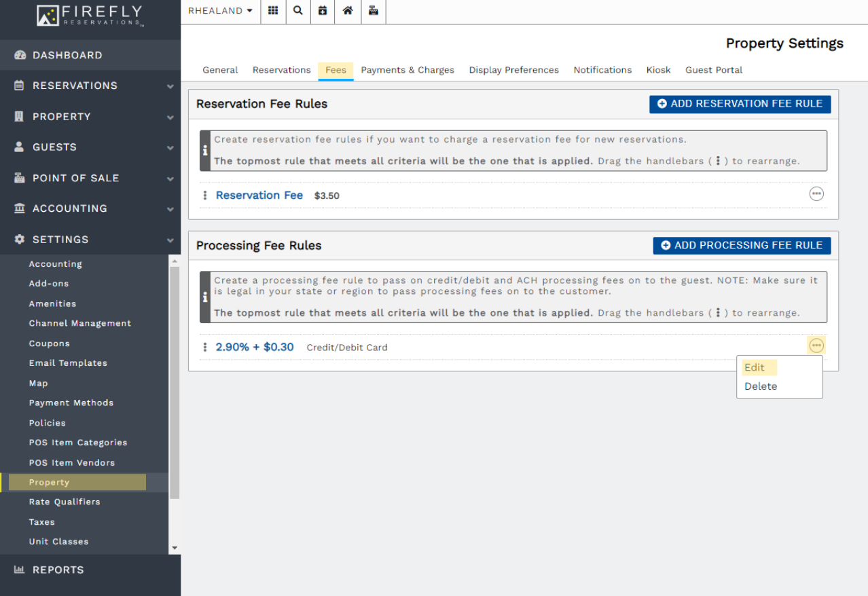Switch to the Payments & Charges tab
Screen dimensions: 868x596
pyautogui.click(x=408, y=70)
